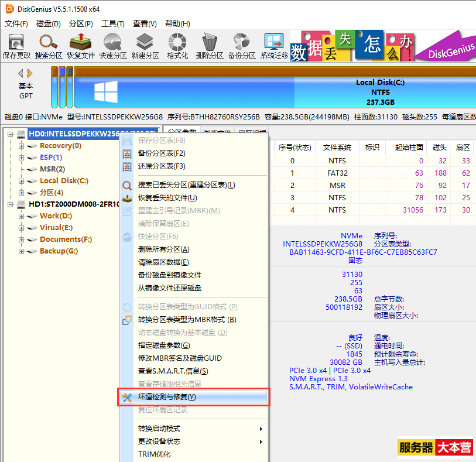The width and height of the screenshot is (476, 462).
Task: Expand the Recovery(0) tree node
Action: click(21, 146)
